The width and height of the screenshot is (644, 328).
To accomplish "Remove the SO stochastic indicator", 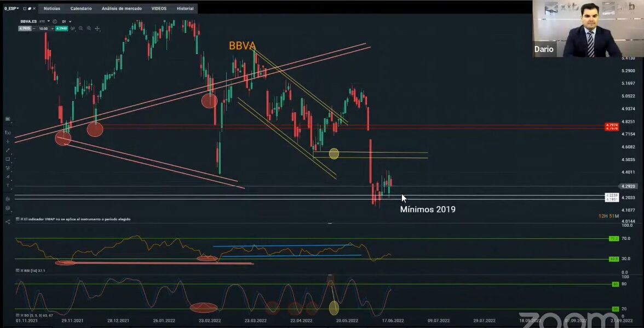I will tap(22, 315).
